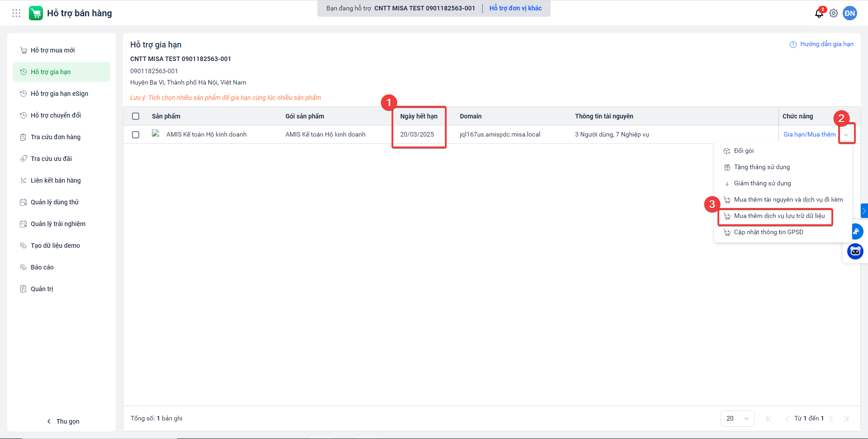Open Hỗ trợ chuyển đổi in sidebar
Viewport: 868px width, 439px height.
click(61, 115)
